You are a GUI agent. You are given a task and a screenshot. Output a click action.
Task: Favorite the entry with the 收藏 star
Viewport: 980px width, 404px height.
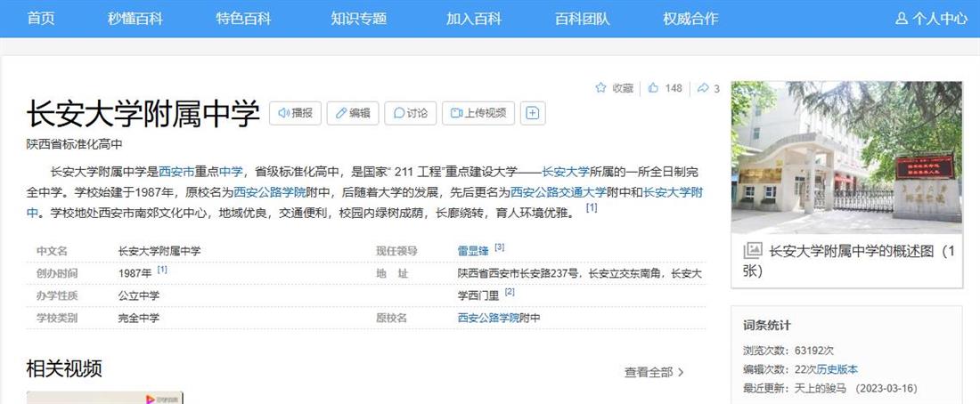pyautogui.click(x=615, y=88)
